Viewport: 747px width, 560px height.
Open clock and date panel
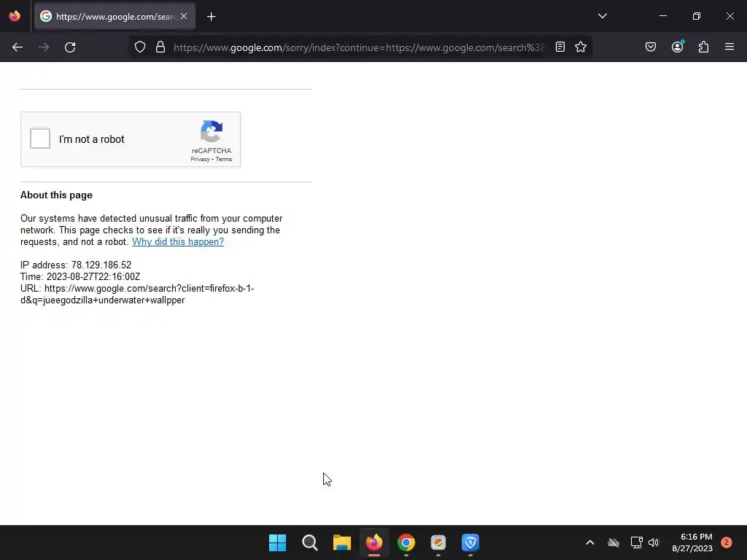pyautogui.click(x=692, y=542)
